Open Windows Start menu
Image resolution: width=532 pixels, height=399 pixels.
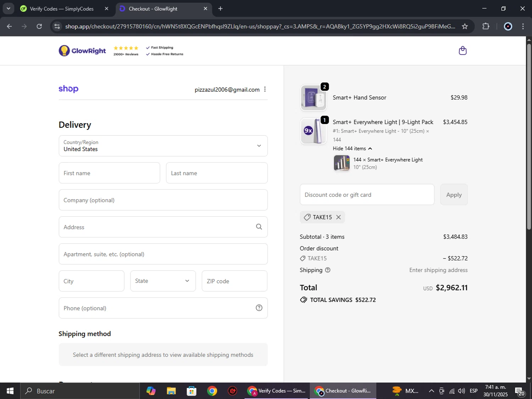coord(10,391)
